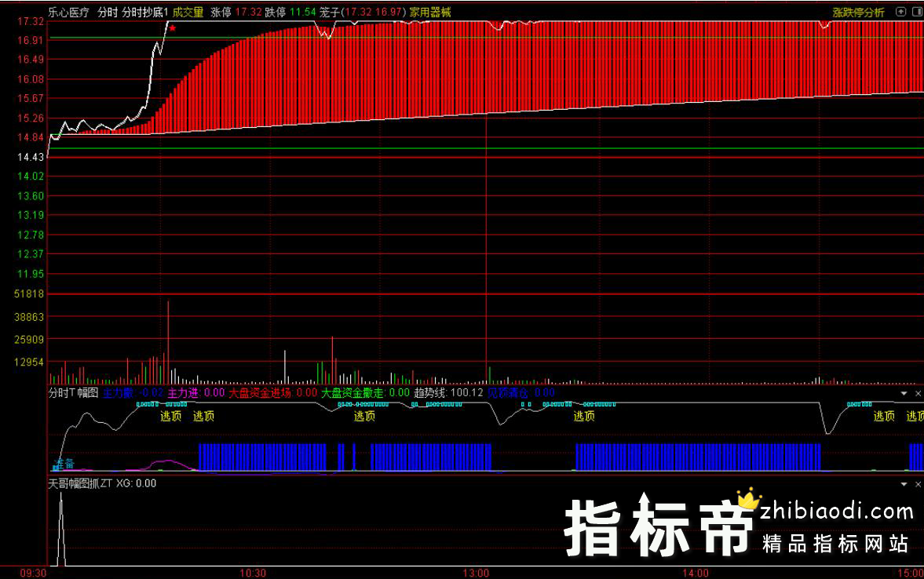Viewport: 924px width, 579px height.
Task: Click the 涨停 17.32 value
Action: (x=236, y=13)
